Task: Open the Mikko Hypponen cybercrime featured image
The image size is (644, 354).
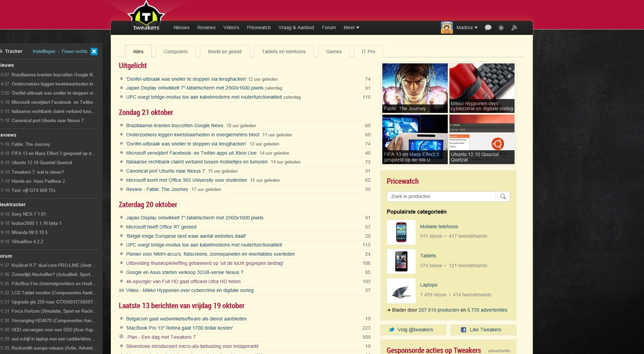Action: pyautogui.click(x=482, y=88)
